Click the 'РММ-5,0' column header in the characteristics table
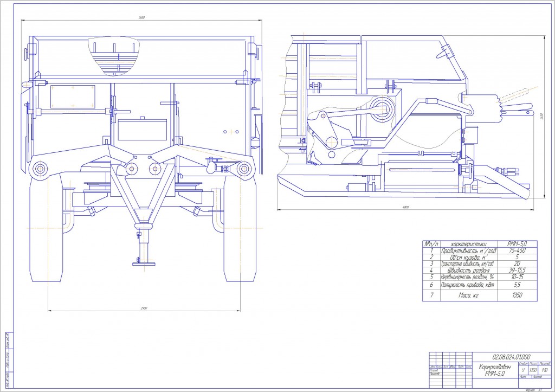The width and height of the screenshot is (555, 392). click(517, 244)
